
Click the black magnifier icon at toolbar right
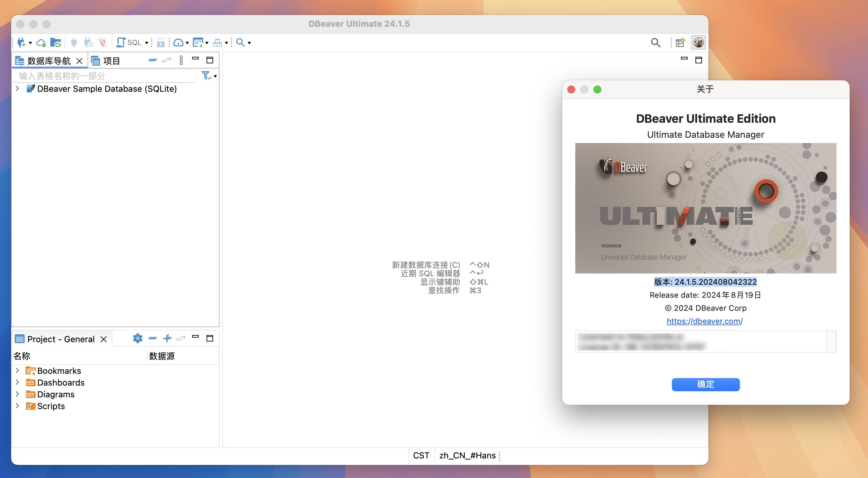tap(655, 43)
